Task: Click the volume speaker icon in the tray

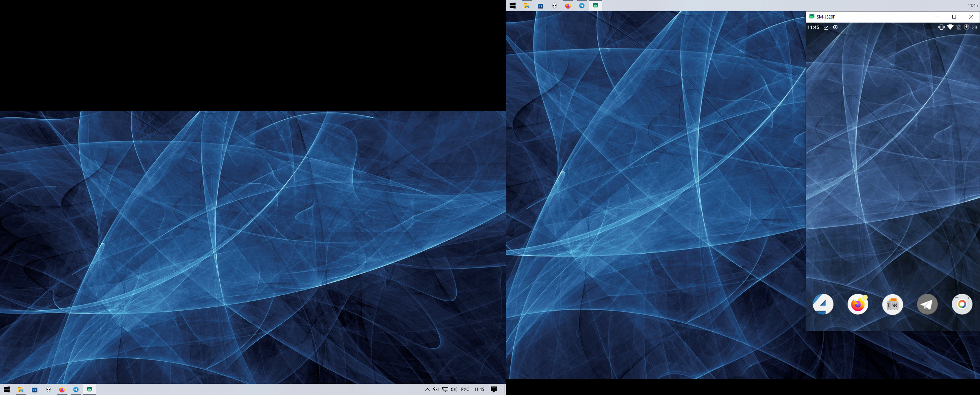Action: [x=453, y=389]
